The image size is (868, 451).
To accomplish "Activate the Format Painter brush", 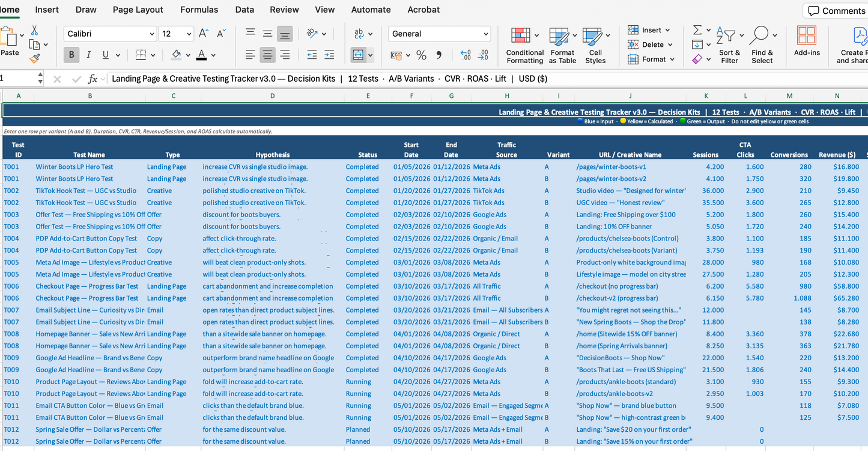I will [x=34, y=58].
